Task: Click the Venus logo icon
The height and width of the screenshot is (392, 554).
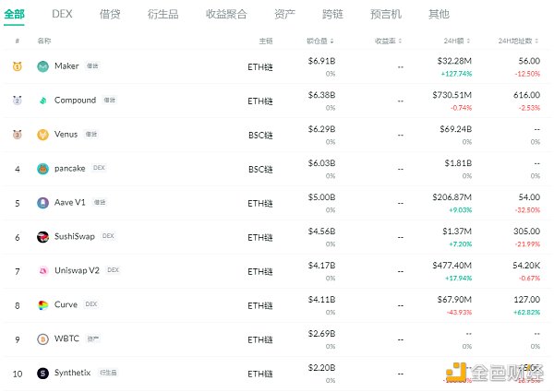Action: (x=43, y=135)
